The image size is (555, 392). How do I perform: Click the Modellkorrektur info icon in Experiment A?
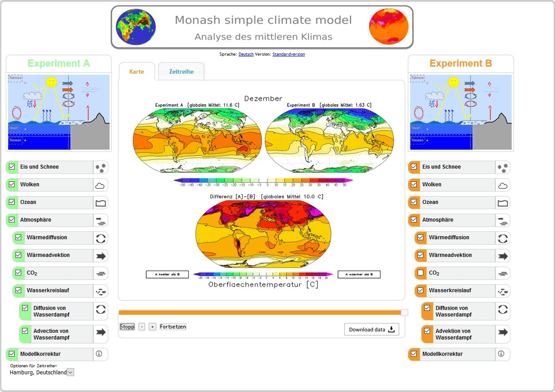(x=99, y=354)
